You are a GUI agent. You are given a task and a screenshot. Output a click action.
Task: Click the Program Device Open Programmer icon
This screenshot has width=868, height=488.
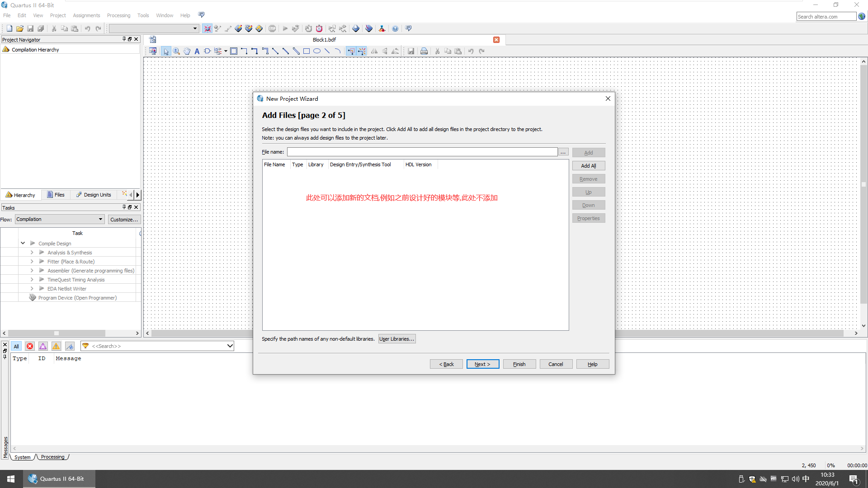tap(33, 297)
